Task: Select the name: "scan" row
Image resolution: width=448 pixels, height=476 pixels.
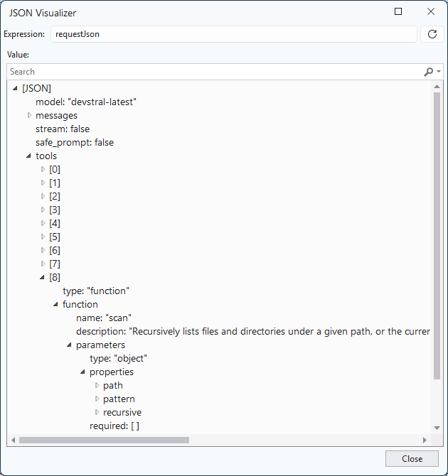Action: [x=104, y=318]
